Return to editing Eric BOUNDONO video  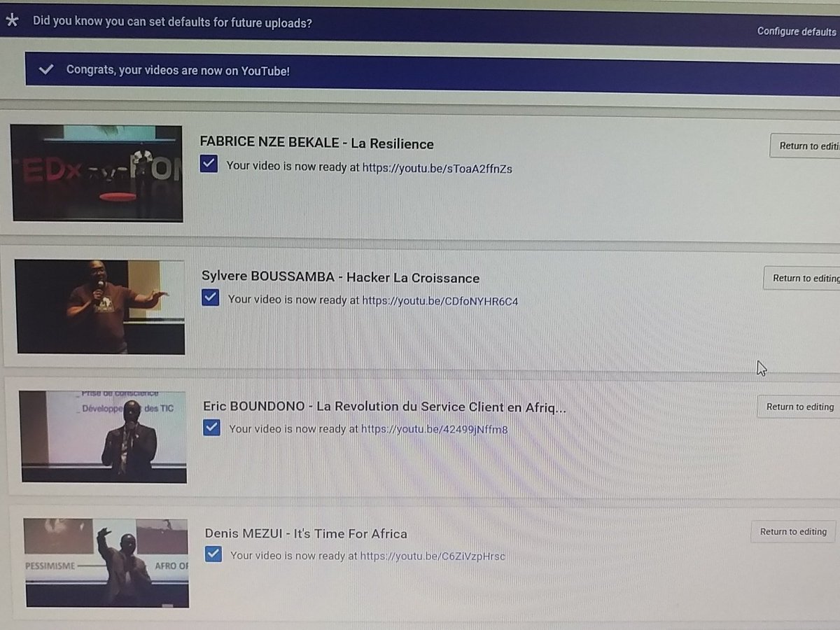click(x=799, y=407)
